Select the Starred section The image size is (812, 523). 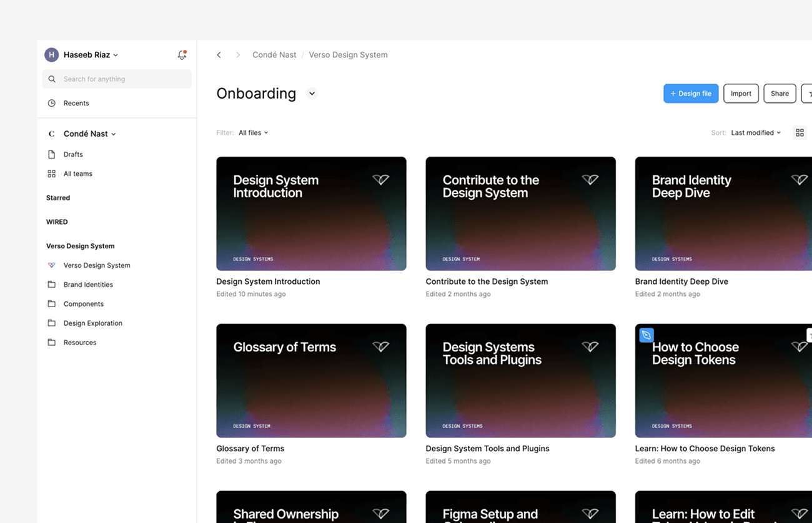[58, 198]
